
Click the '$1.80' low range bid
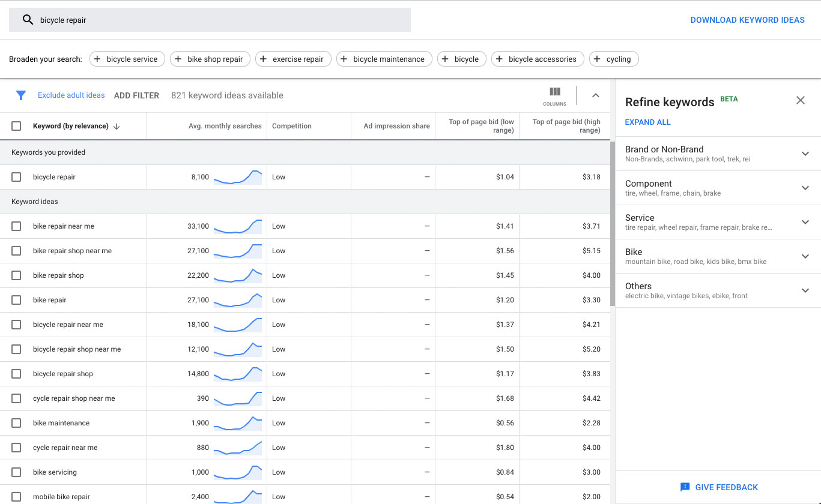tap(504, 448)
